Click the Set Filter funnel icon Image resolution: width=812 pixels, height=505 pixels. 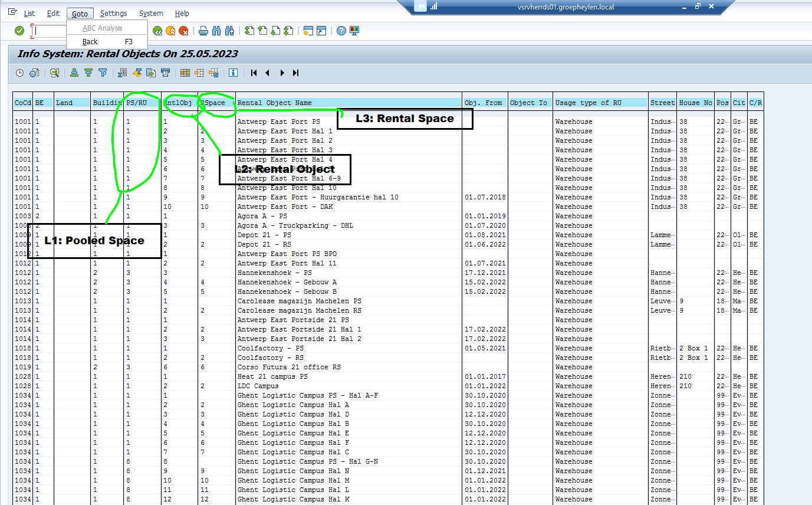click(103, 73)
